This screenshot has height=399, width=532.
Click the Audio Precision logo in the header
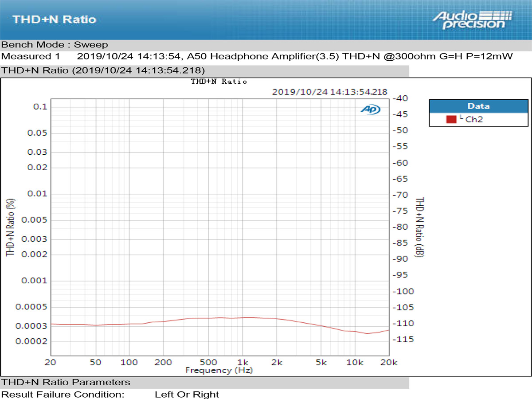(x=472, y=19)
